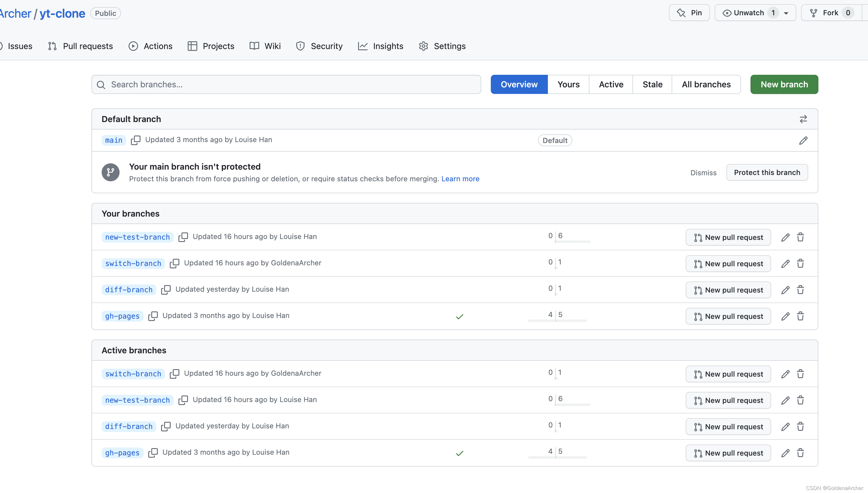Dismiss the branch protection notice
This screenshot has height=493, width=868.
pyautogui.click(x=703, y=173)
